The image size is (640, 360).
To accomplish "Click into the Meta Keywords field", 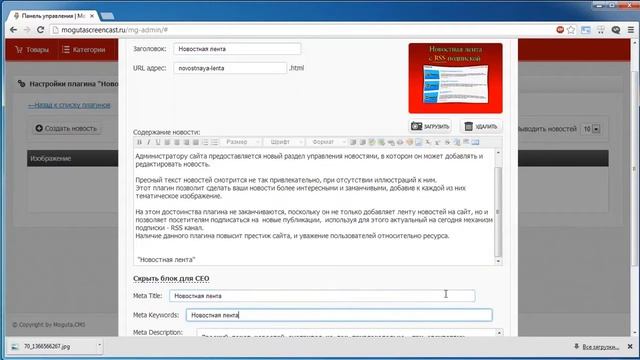I will click(x=339, y=315).
